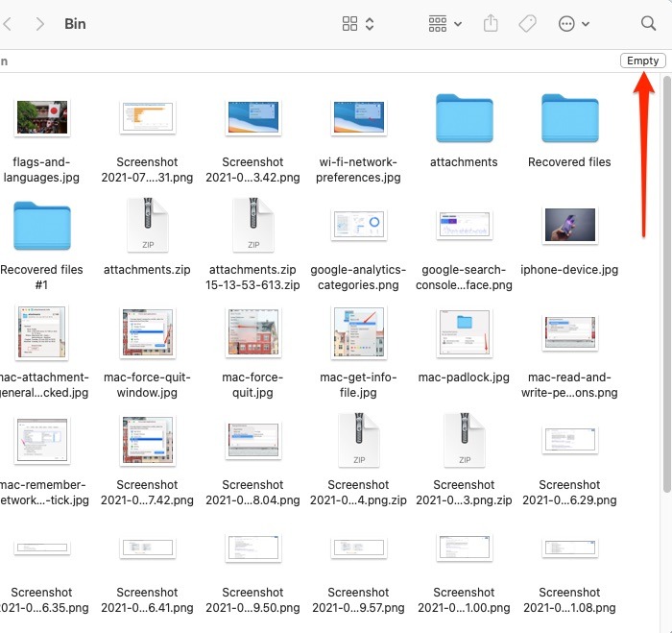Select Screenshot 2021-0...9.57.png file

pos(359,548)
